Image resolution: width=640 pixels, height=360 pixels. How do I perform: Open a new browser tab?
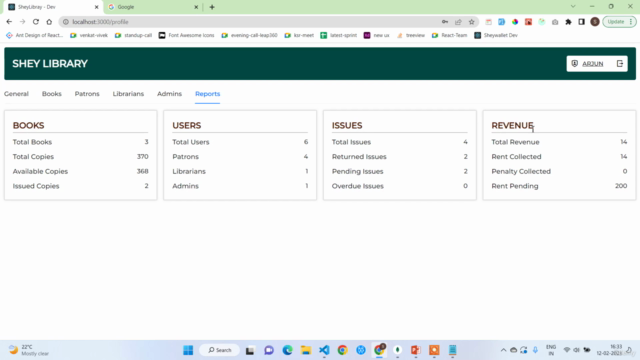(212, 7)
